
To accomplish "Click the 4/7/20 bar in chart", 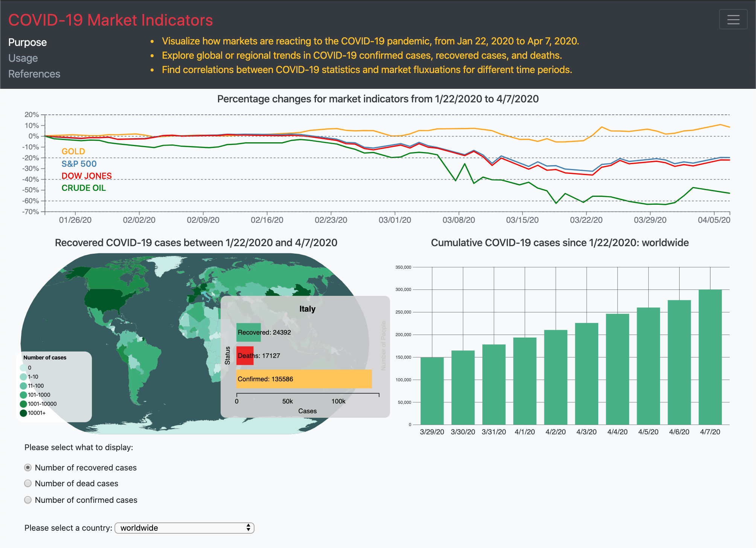I will 710,357.
